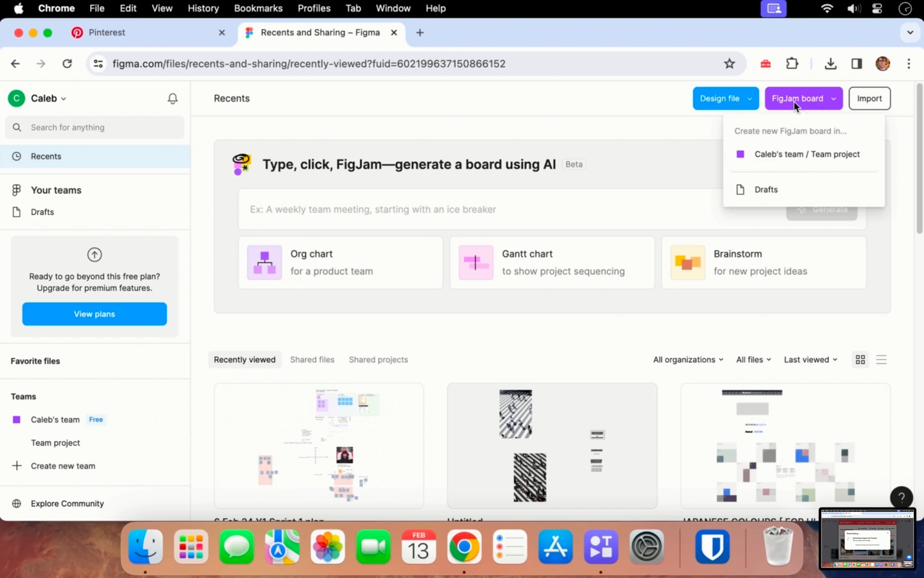
Task: Reload the Figma page
Action: click(x=67, y=64)
